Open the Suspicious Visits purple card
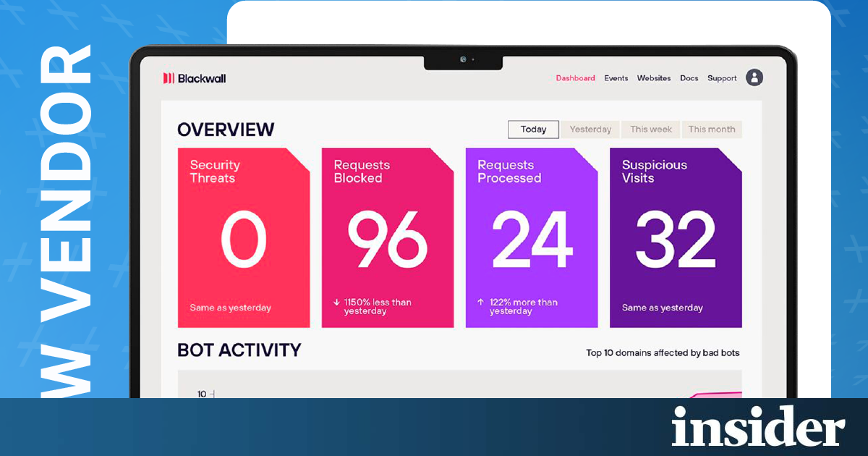 tap(676, 237)
